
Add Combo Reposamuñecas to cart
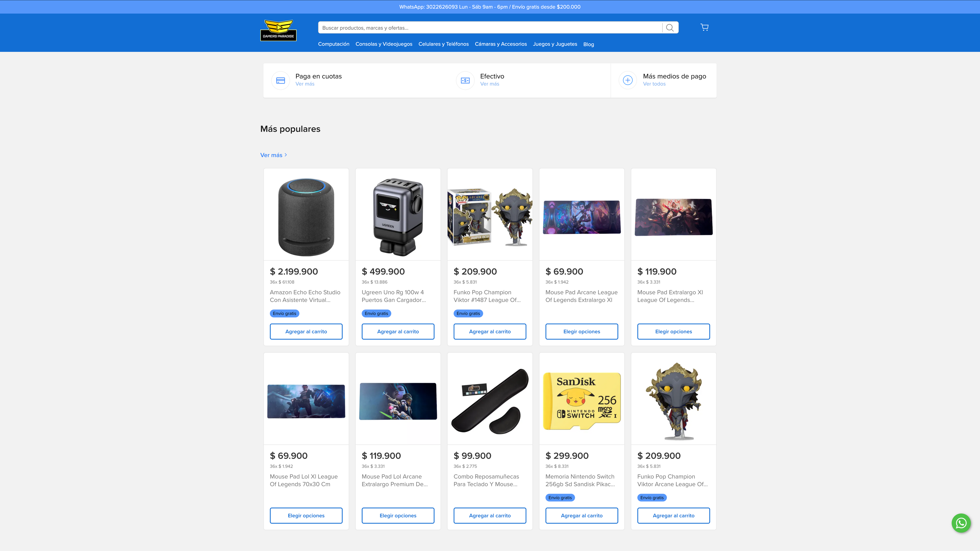point(490,516)
